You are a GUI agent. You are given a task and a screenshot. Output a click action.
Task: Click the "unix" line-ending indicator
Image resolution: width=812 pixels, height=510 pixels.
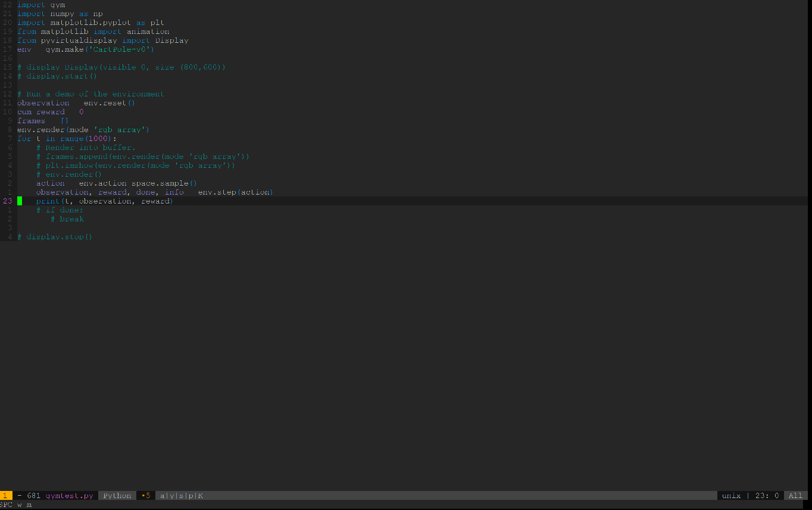(x=731, y=495)
